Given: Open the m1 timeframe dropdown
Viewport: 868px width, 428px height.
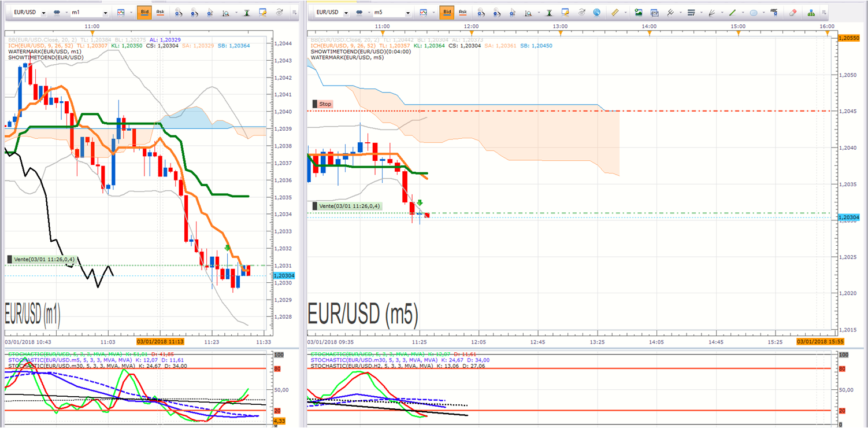Looking at the screenshot, I should click(x=105, y=13).
